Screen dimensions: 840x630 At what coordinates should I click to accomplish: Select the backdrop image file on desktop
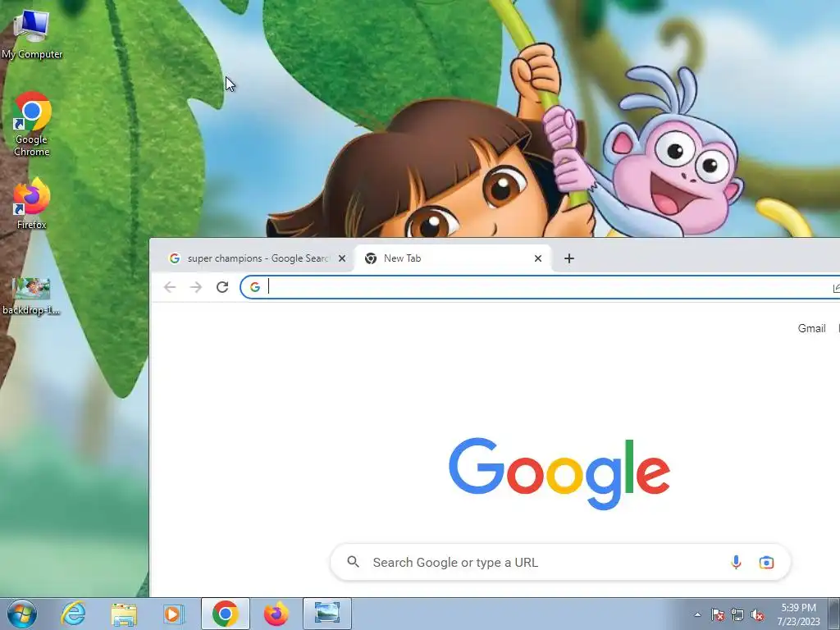[31, 297]
